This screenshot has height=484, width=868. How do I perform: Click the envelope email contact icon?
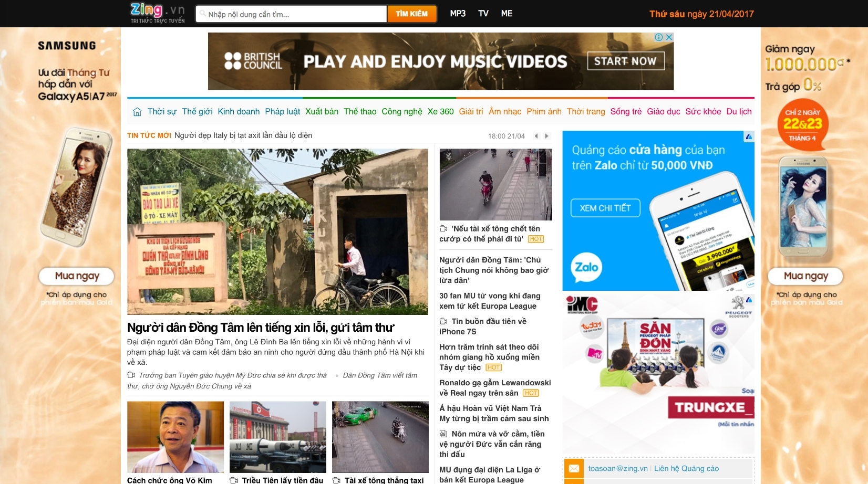(574, 468)
